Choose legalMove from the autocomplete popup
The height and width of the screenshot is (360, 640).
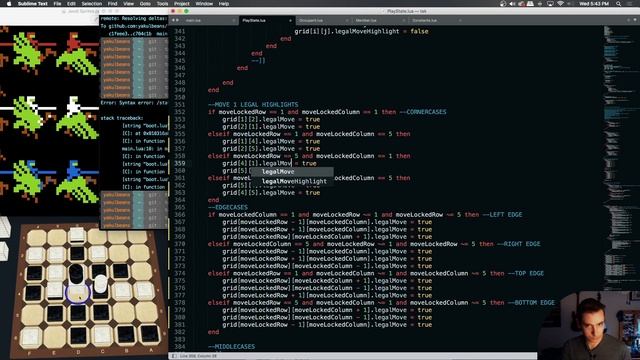tap(292, 172)
